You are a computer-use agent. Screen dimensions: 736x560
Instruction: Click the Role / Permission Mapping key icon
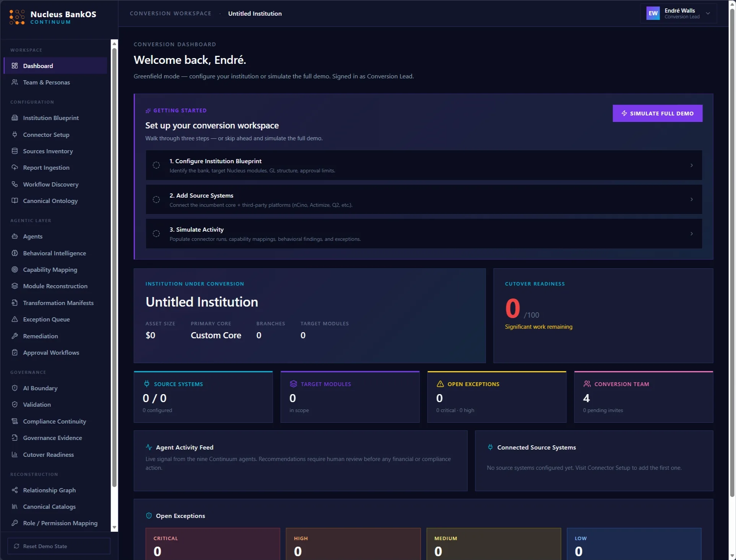[x=15, y=523]
